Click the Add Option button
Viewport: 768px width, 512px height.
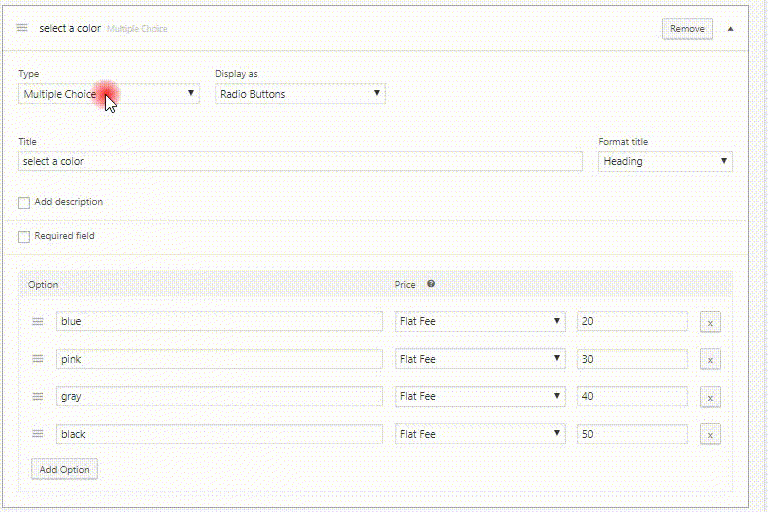point(64,469)
